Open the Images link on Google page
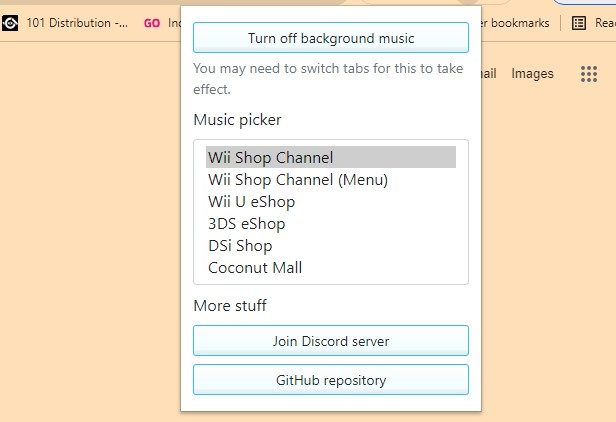The height and width of the screenshot is (422, 616). 532,73
